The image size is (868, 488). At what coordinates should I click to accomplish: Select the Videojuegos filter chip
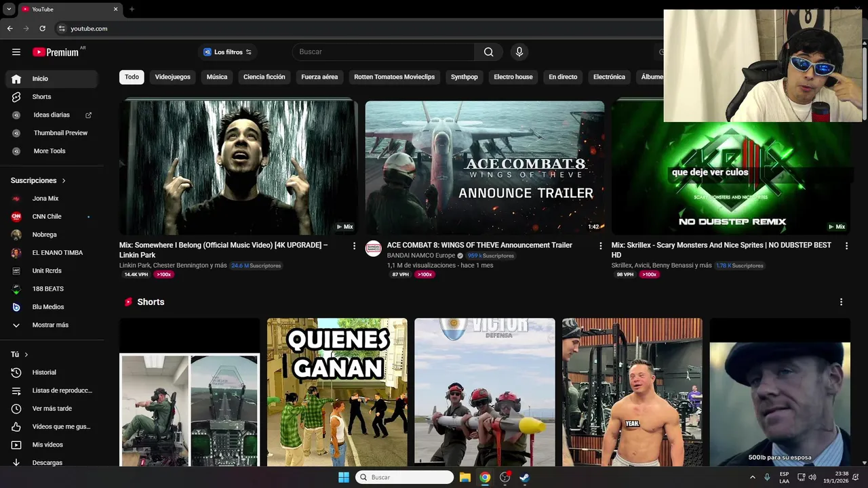point(173,77)
